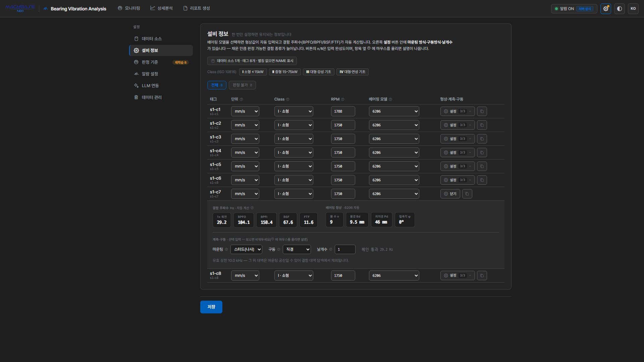644x362 pixels.
Task: Click the copy icon in row s1-c1
Action: point(482,111)
